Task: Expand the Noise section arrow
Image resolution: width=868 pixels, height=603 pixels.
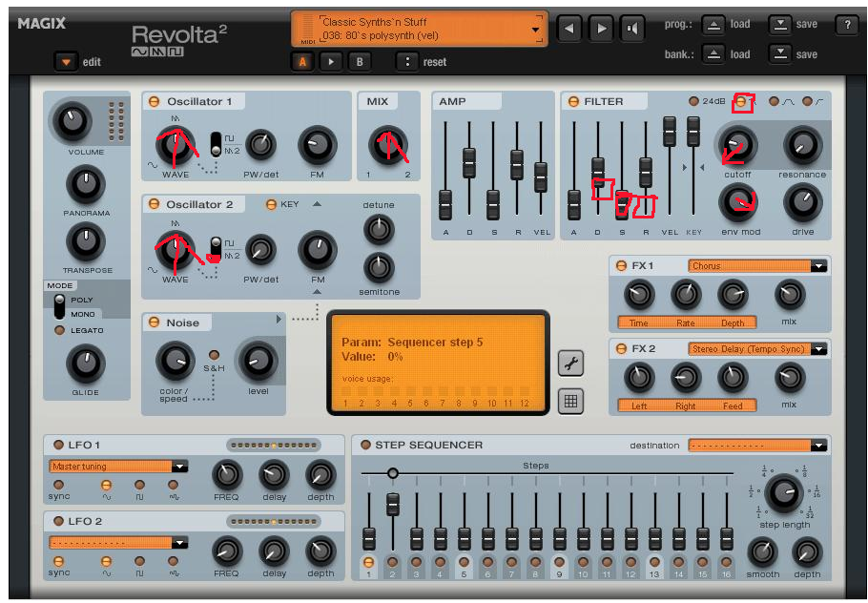Action: (279, 319)
